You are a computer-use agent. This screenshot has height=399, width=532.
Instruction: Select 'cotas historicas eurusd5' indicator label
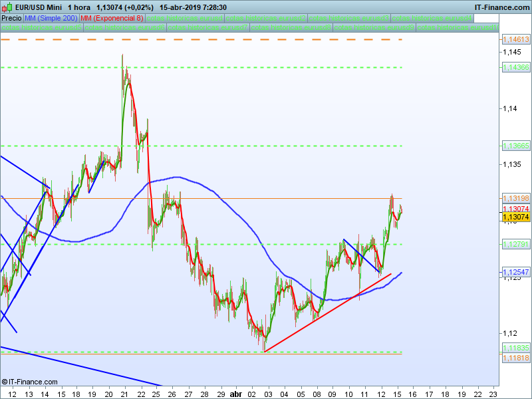coord(41,27)
